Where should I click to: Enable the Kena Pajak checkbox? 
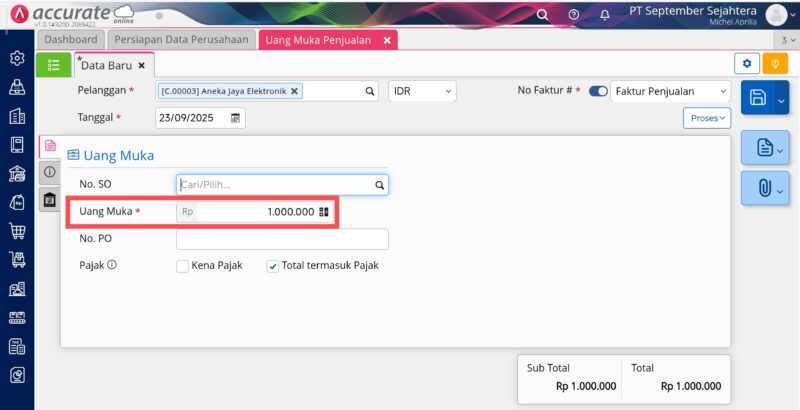183,266
